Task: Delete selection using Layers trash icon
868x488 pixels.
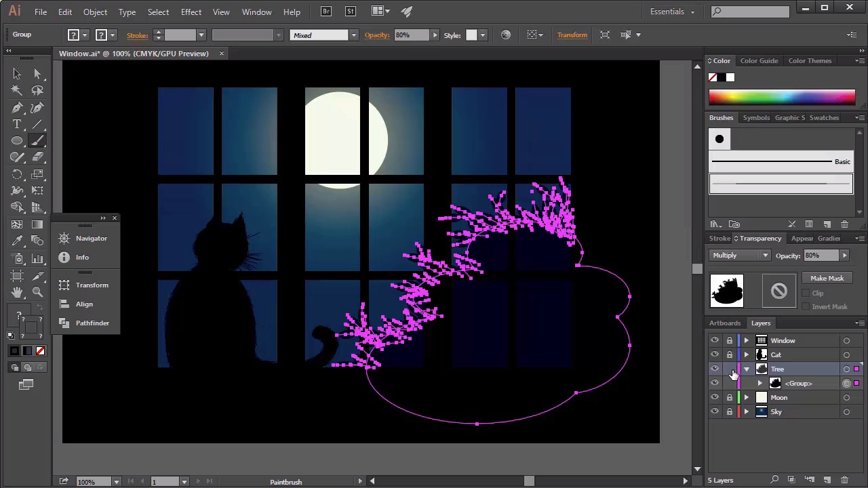Action: coord(844,480)
